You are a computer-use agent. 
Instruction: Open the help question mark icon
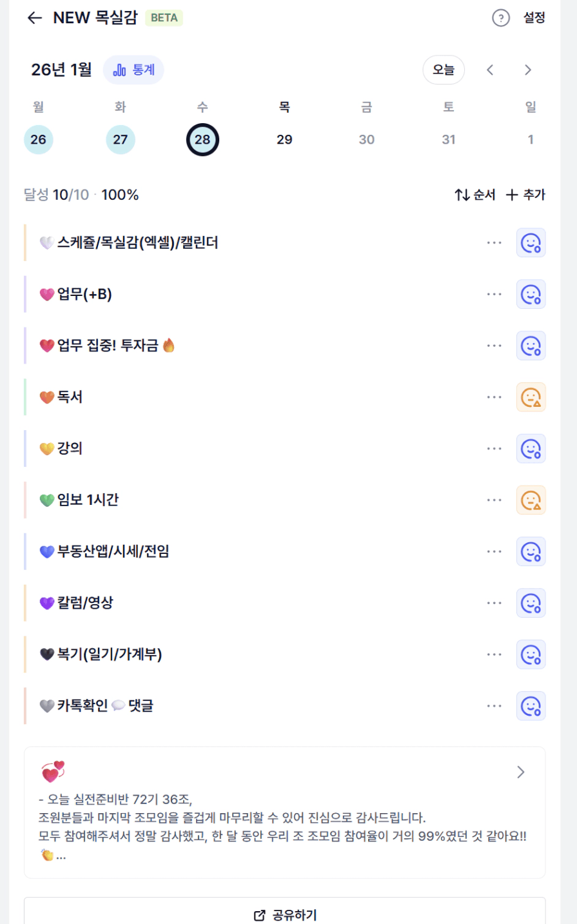501,18
